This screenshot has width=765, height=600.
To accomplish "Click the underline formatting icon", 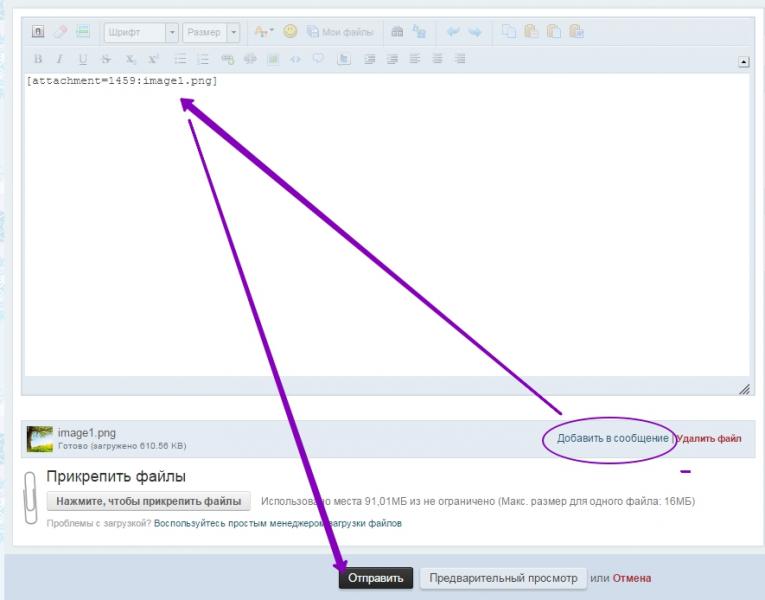I will (83, 59).
